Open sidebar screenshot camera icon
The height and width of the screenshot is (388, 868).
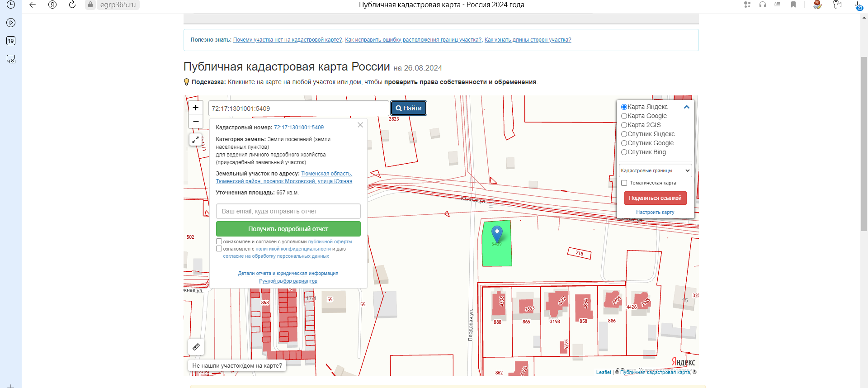(x=11, y=59)
